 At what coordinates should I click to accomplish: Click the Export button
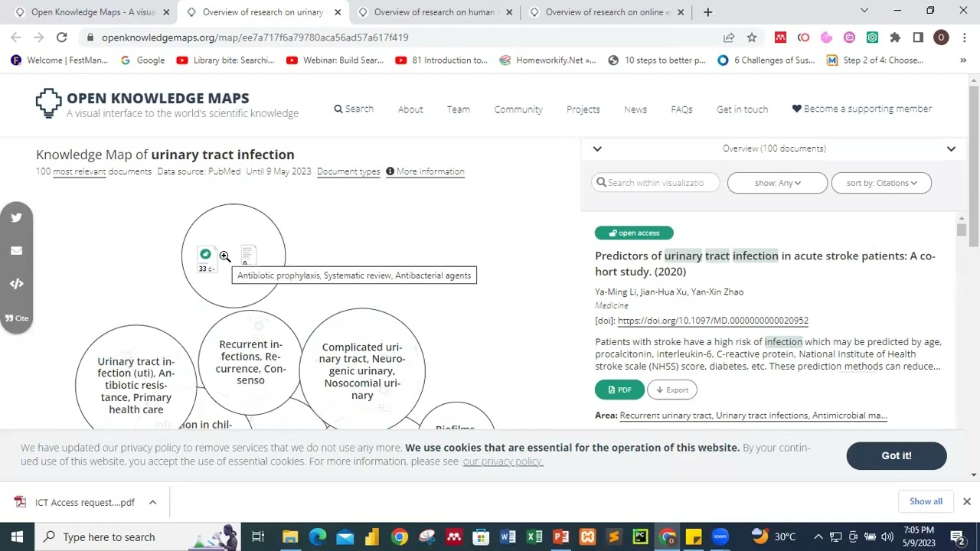(x=671, y=390)
